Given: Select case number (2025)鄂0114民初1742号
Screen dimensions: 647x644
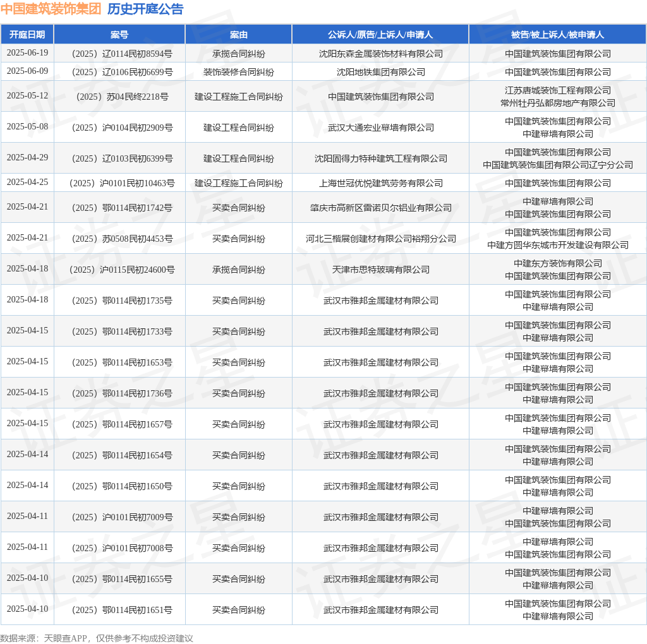Looking at the screenshot, I should coord(122,208).
